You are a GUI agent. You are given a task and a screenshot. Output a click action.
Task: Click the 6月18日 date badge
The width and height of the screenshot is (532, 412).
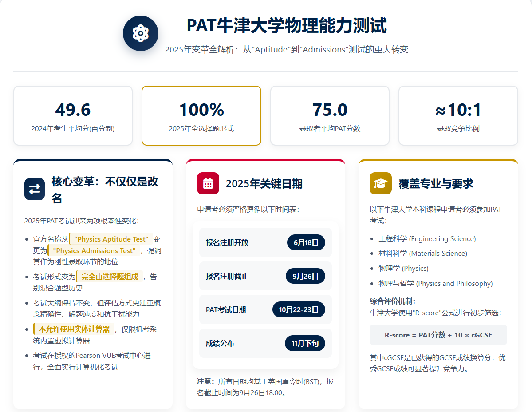point(306,242)
